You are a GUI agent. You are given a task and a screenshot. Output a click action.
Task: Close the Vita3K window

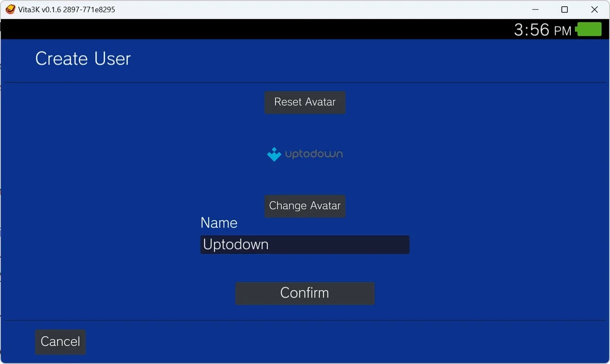(594, 9)
